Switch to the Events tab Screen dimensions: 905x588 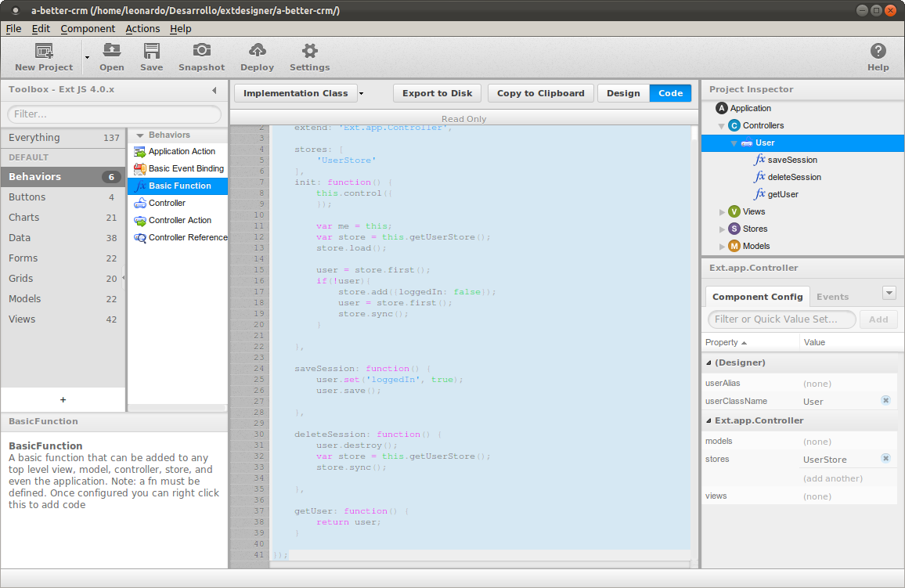(832, 297)
